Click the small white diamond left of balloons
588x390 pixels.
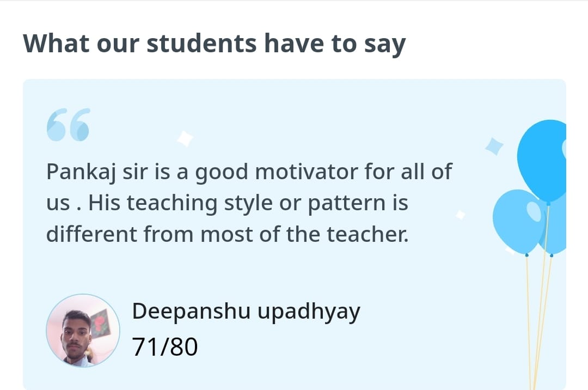(x=461, y=215)
